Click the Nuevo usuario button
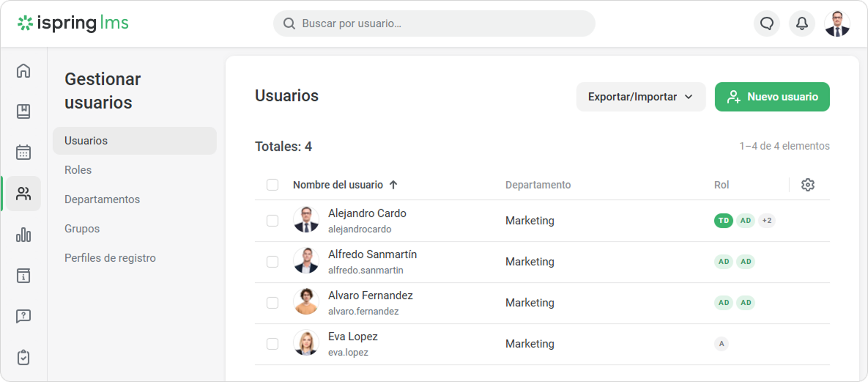The width and height of the screenshot is (868, 382). tap(772, 97)
